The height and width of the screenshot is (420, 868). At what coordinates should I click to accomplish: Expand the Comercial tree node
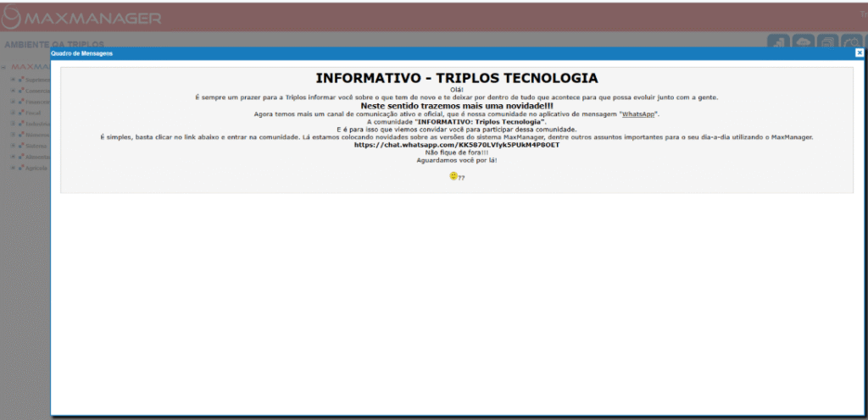pos(13,91)
